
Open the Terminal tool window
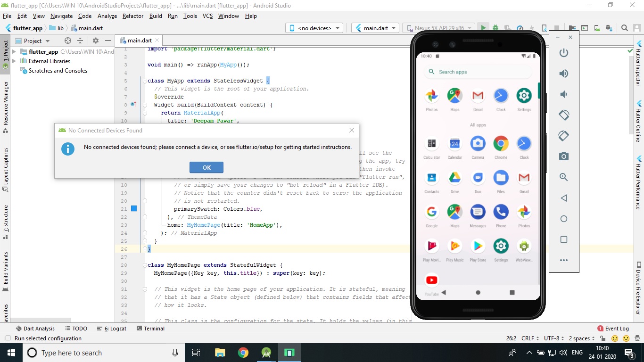(150, 329)
